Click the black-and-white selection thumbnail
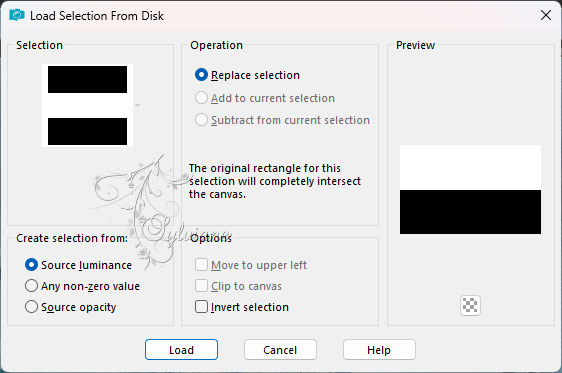Image resolution: width=562 pixels, height=373 pixels. (x=87, y=105)
